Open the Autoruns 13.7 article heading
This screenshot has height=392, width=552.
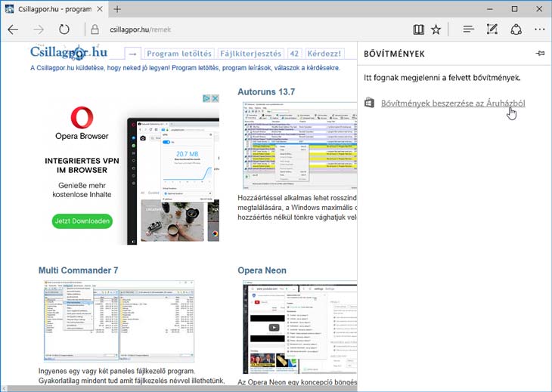pyautogui.click(x=266, y=92)
